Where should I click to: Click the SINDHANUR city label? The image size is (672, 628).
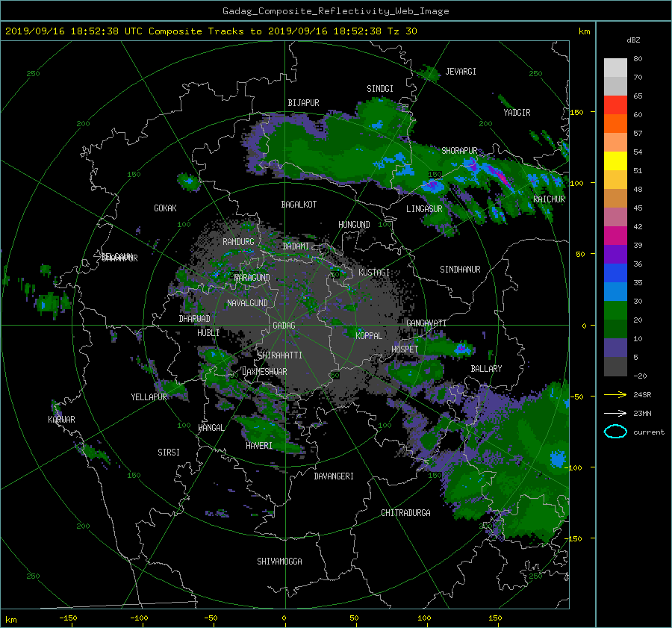tap(460, 270)
